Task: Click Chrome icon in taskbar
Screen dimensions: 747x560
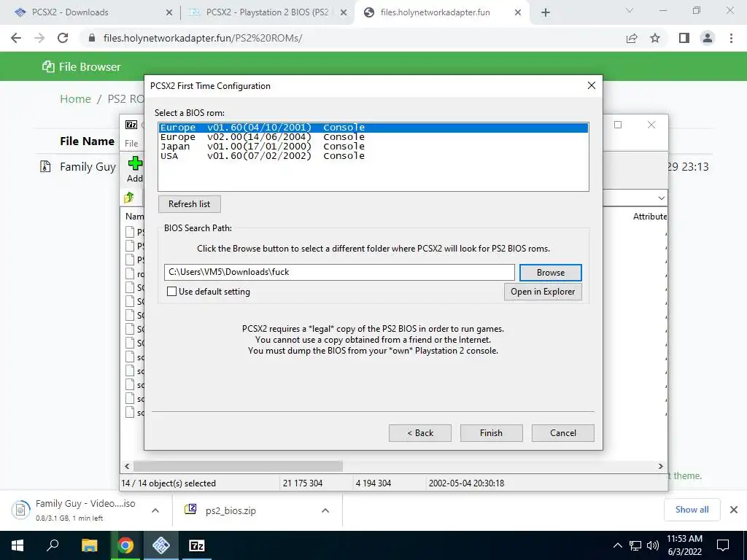Action: point(125,545)
